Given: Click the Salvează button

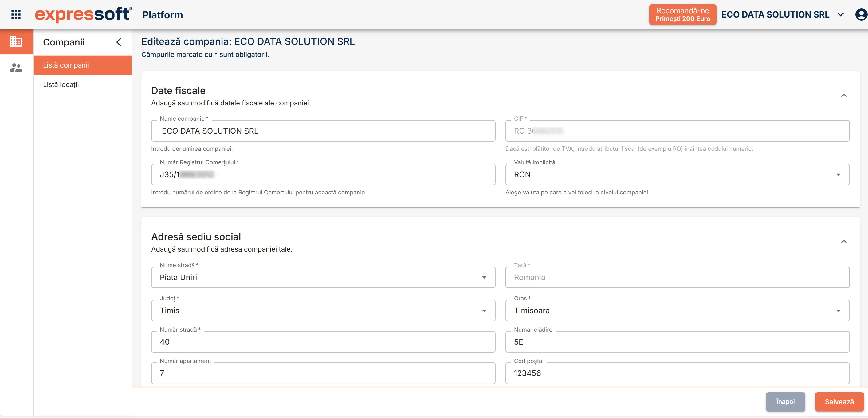Looking at the screenshot, I should pos(839,401).
